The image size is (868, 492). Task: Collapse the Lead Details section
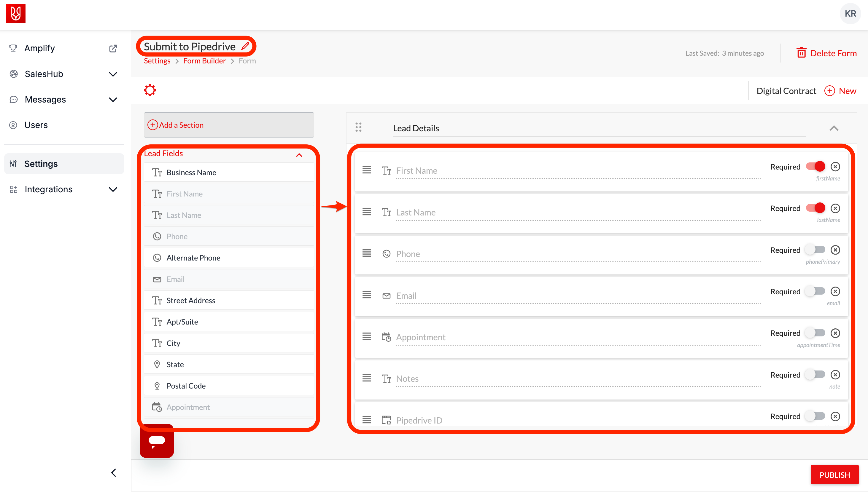tap(834, 128)
